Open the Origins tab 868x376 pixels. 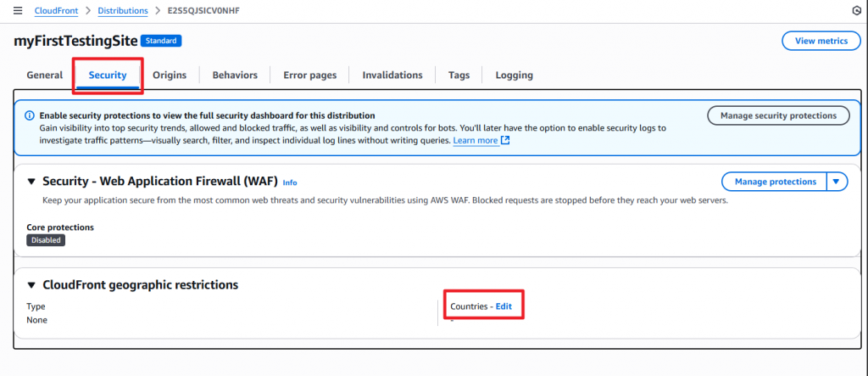point(170,75)
